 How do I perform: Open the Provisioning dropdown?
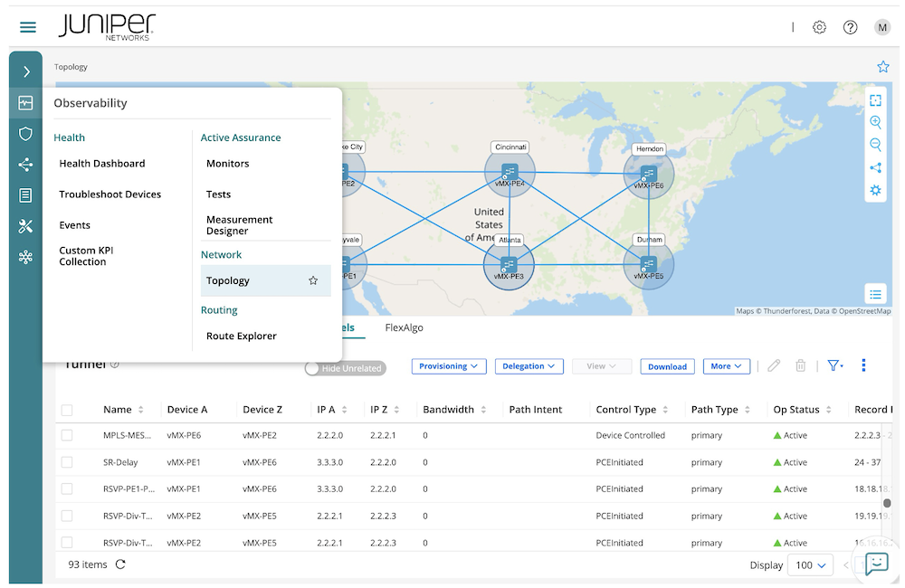click(449, 365)
